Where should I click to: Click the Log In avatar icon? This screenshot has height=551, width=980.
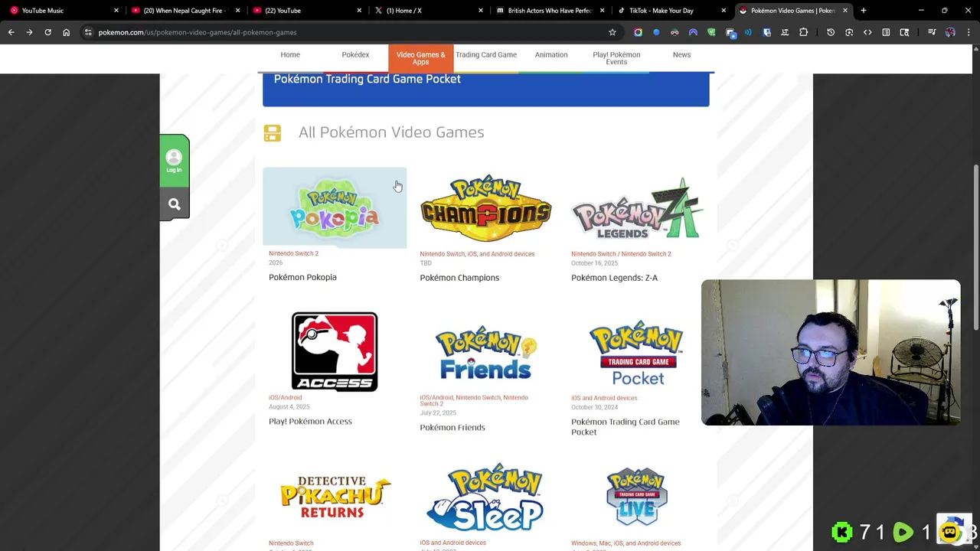pyautogui.click(x=174, y=160)
